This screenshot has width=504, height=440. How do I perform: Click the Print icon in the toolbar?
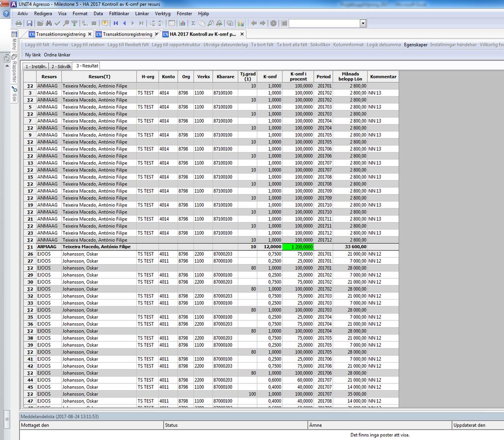click(x=19, y=23)
